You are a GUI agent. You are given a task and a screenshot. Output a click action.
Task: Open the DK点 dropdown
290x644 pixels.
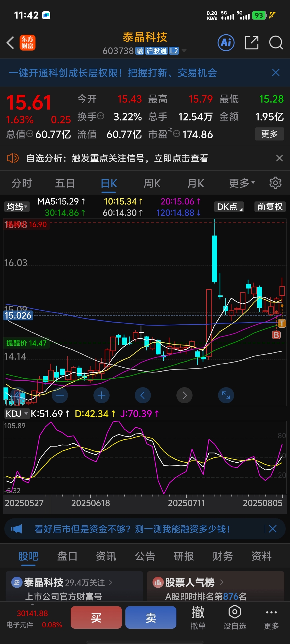(229, 207)
